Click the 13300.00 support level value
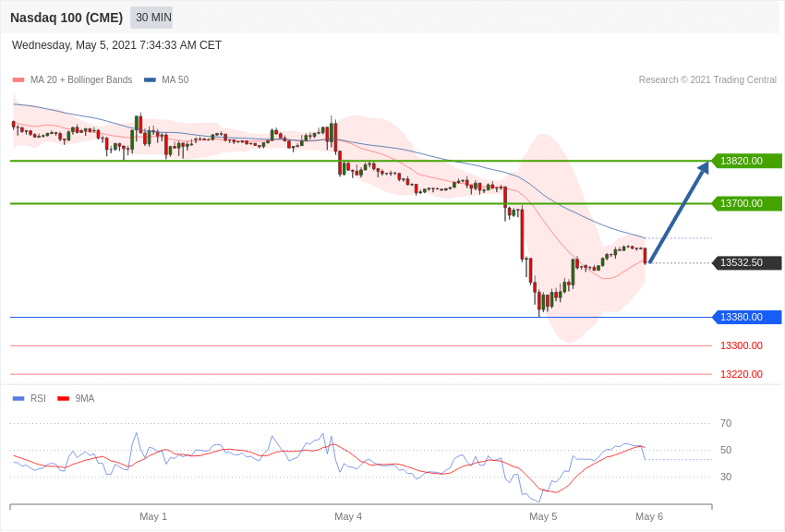The width and height of the screenshot is (785, 532). 742,345
